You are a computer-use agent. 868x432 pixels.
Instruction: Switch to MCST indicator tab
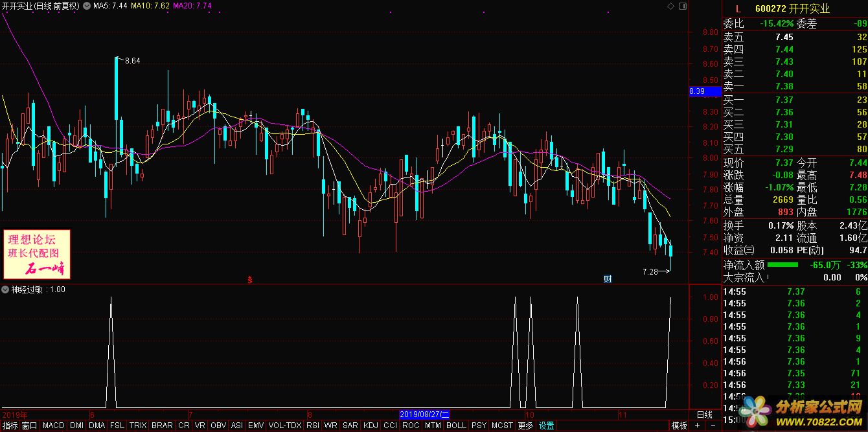[502, 426]
